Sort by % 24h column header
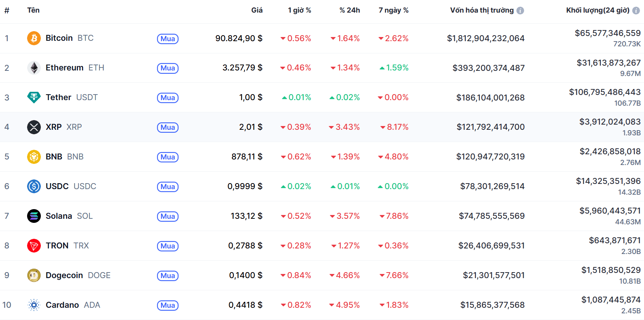 click(350, 10)
